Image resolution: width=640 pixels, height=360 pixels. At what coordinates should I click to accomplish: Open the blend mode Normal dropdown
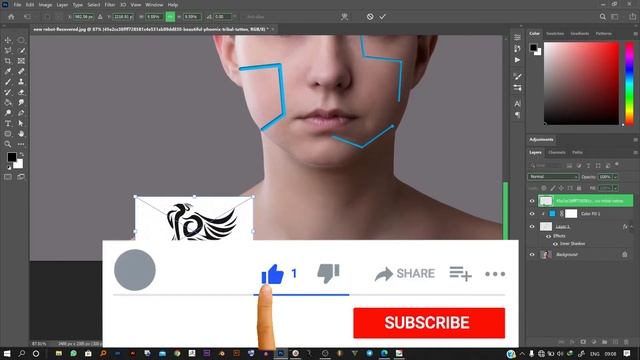click(x=553, y=177)
